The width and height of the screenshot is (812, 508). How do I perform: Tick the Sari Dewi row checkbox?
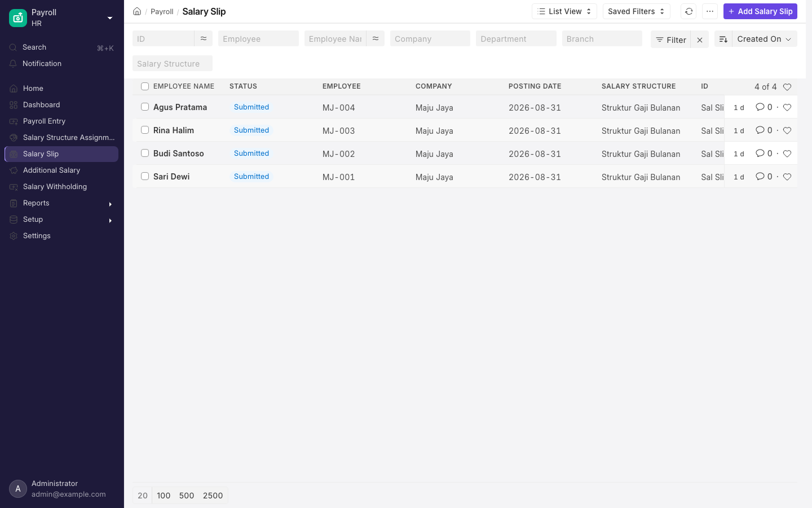point(145,176)
